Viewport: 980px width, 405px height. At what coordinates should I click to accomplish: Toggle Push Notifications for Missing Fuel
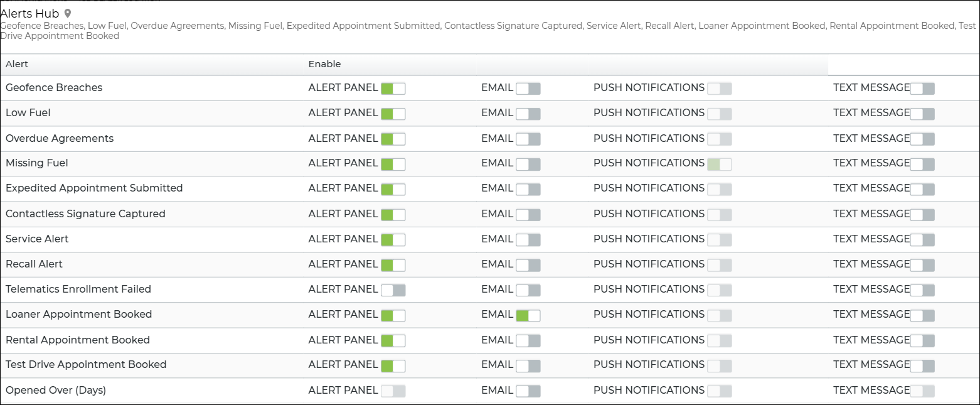[719, 164]
